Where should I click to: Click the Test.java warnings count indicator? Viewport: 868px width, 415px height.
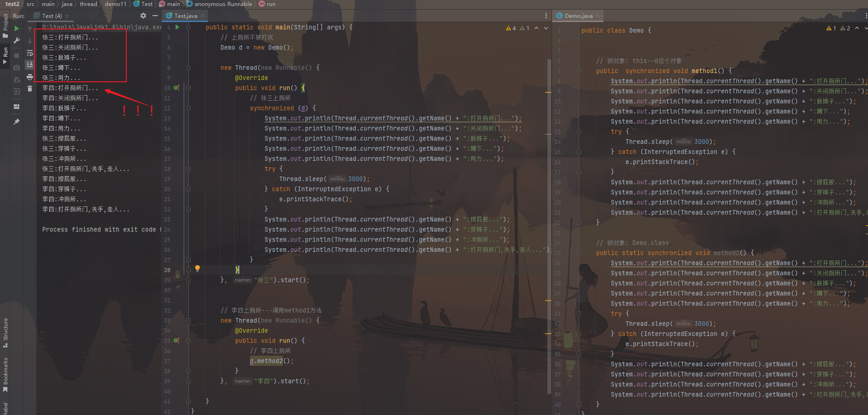[x=511, y=28]
